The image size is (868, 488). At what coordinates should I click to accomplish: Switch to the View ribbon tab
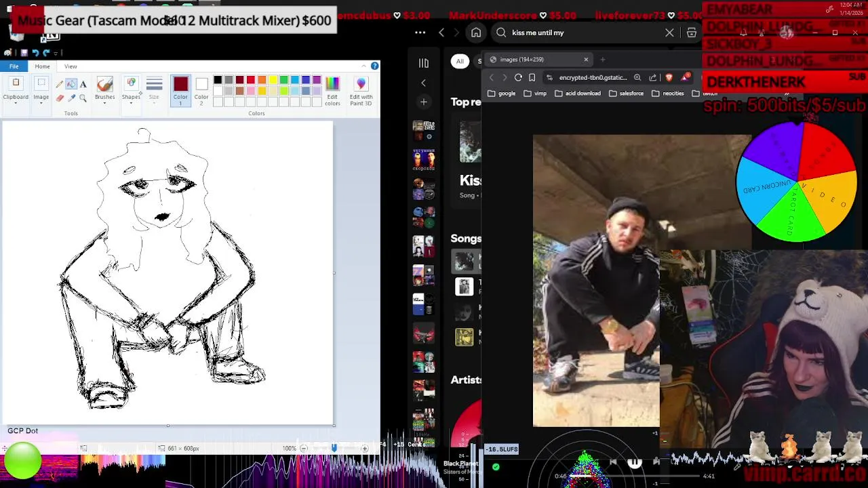pyautogui.click(x=71, y=66)
